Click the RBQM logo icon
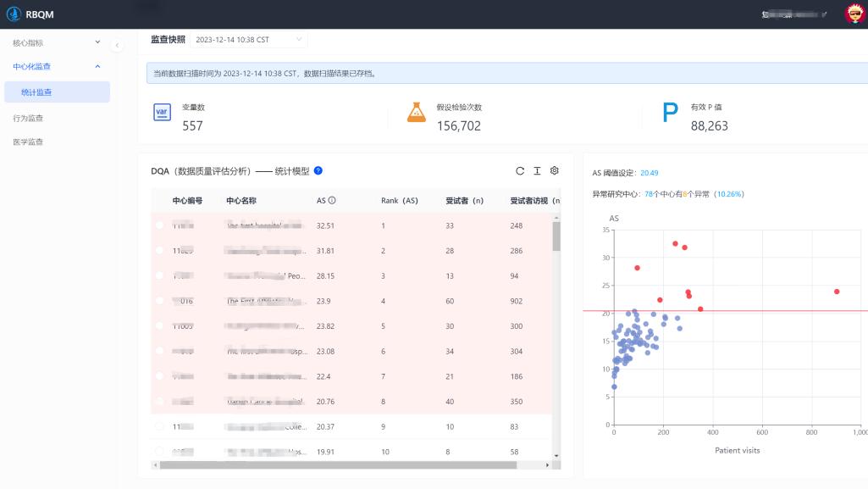This screenshot has height=489, width=868. pos(14,14)
